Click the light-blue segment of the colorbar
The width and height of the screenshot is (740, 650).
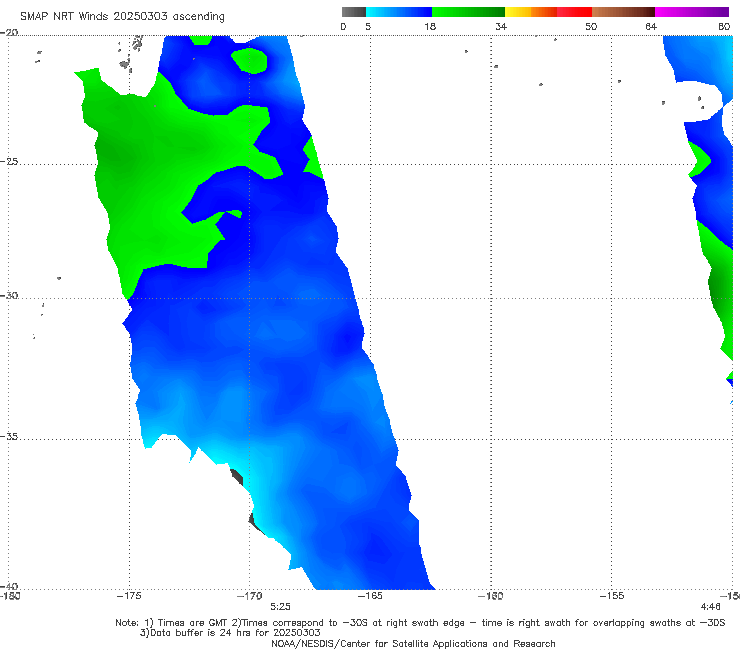(x=399, y=12)
